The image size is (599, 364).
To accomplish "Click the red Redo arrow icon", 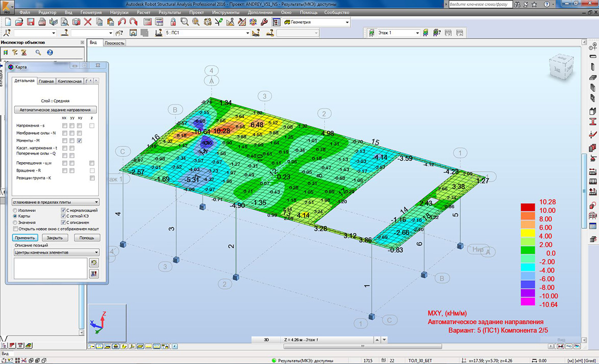I will [133, 22].
